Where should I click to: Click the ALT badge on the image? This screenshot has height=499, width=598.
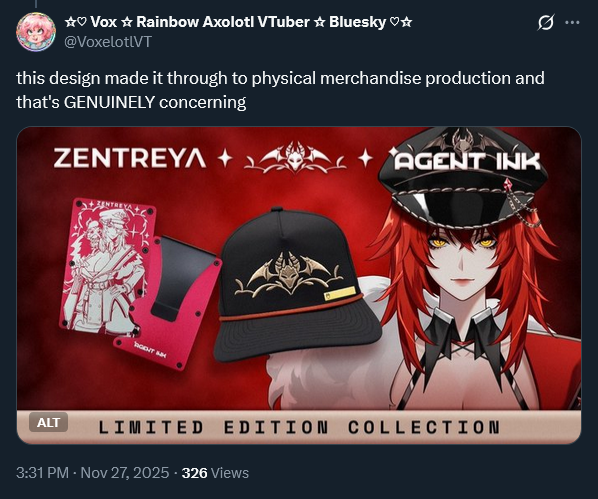(x=48, y=422)
